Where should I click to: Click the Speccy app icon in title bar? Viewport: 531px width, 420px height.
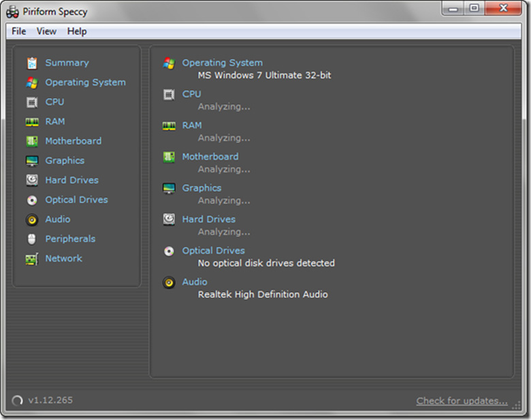point(12,12)
